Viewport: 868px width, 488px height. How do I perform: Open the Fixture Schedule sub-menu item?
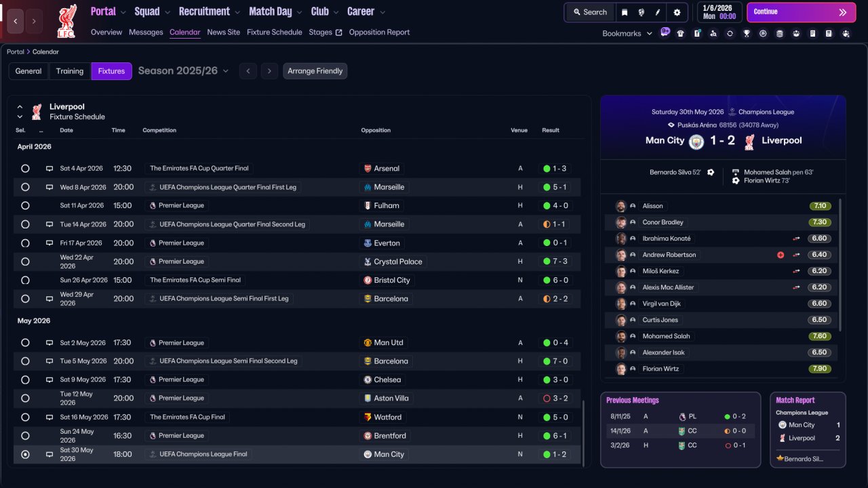(x=274, y=32)
